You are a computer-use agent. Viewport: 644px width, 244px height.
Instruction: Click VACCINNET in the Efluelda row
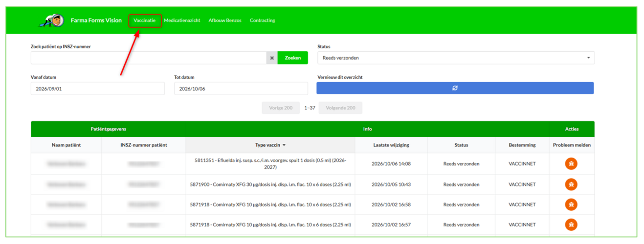point(522,164)
